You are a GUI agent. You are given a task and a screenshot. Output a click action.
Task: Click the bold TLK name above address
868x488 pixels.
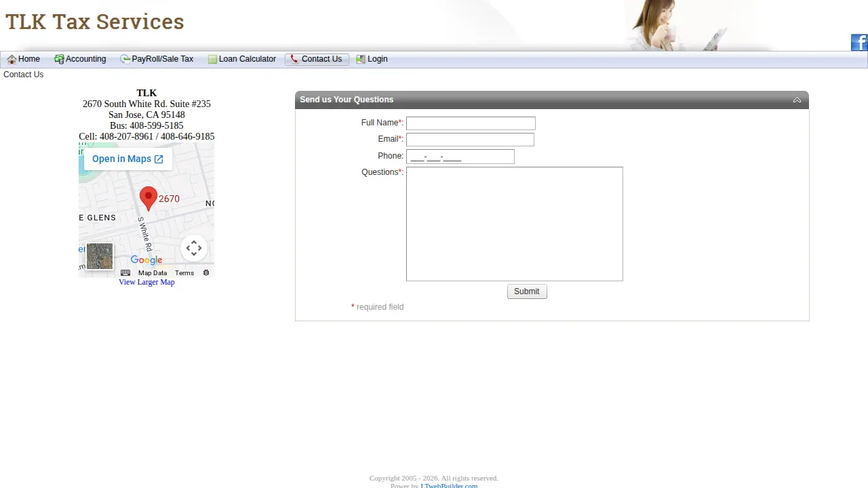146,93
